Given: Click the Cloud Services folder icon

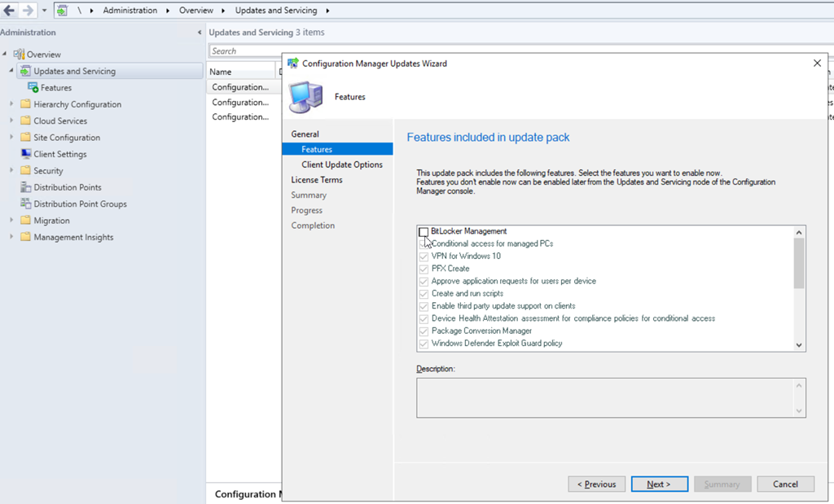Looking at the screenshot, I should 25,121.
